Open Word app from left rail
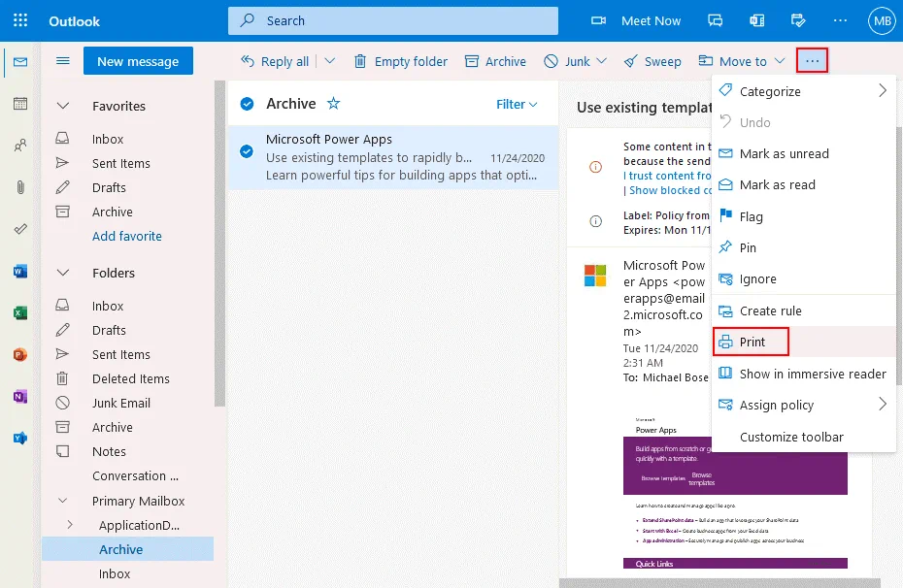 (20, 272)
